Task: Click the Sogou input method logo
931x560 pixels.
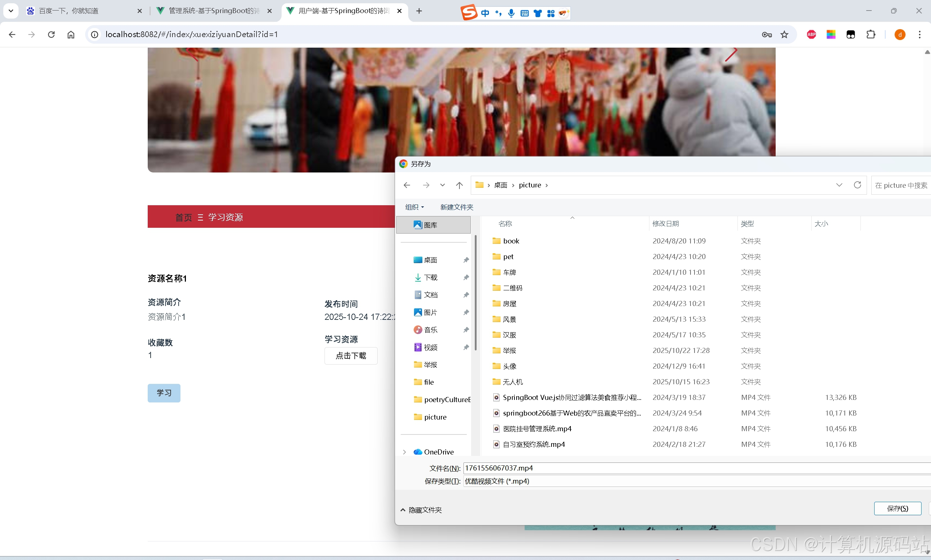Action: click(x=469, y=12)
